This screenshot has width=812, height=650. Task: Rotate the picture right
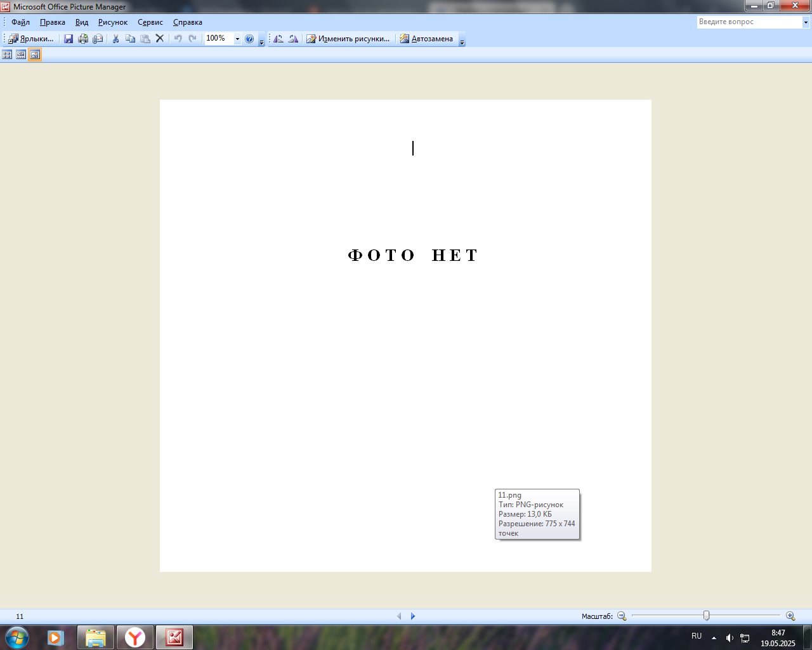(x=293, y=39)
